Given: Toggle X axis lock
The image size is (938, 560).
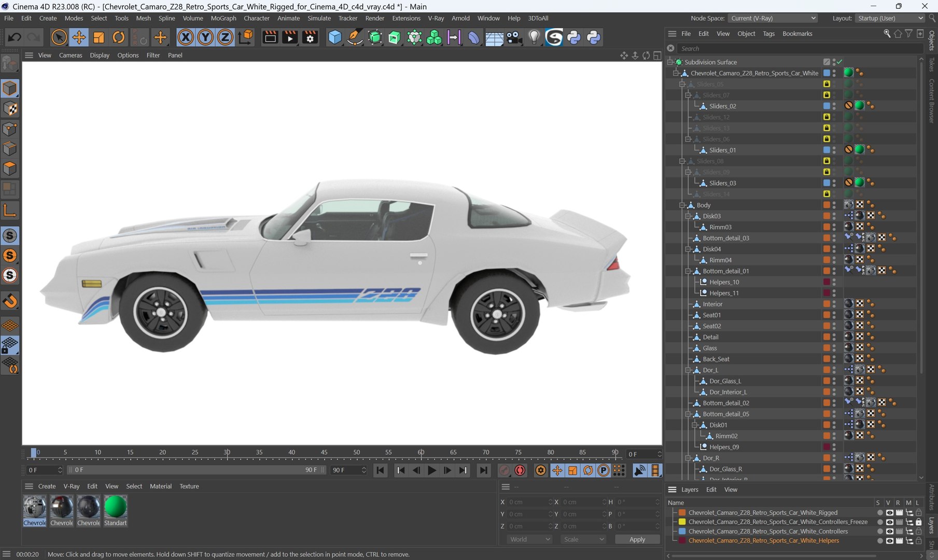Looking at the screenshot, I should click(x=185, y=37).
